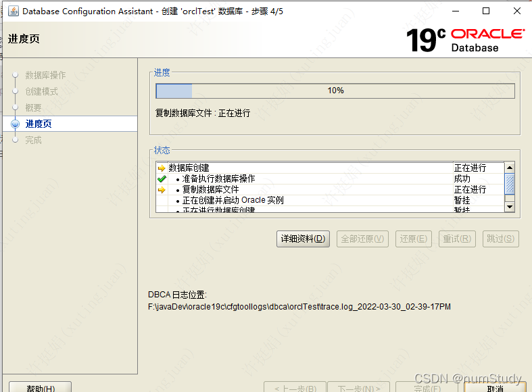Click status list scroll up arrow
532x392 pixels.
click(x=510, y=168)
